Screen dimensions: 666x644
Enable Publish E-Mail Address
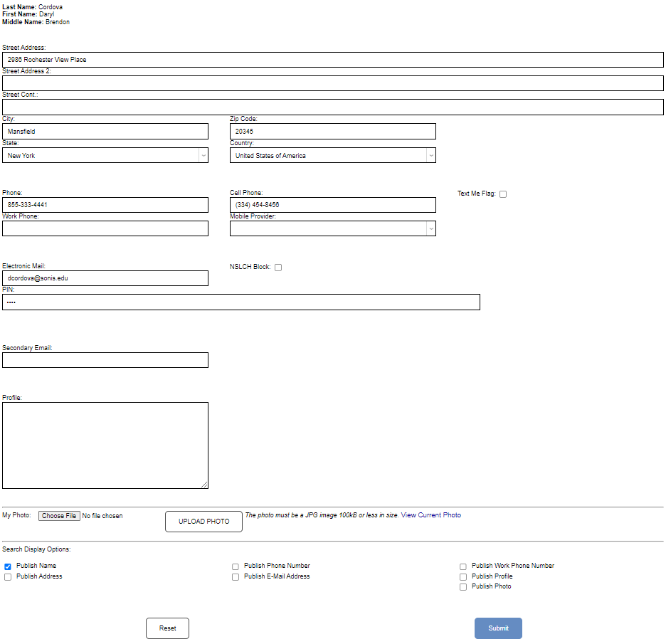click(x=235, y=577)
